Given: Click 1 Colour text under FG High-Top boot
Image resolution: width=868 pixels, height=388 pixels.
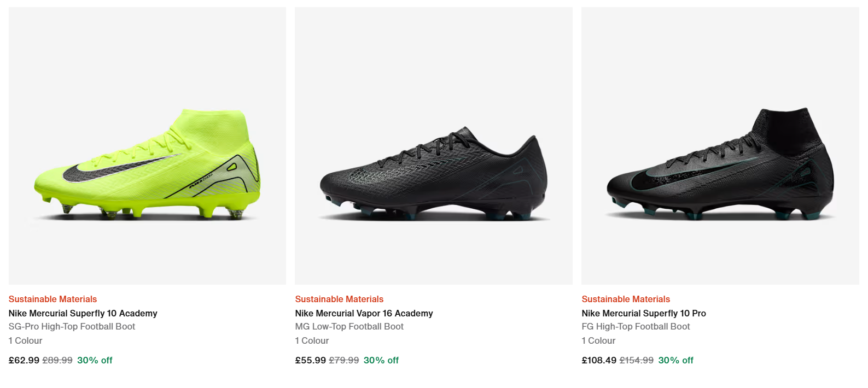Looking at the screenshot, I should (598, 340).
